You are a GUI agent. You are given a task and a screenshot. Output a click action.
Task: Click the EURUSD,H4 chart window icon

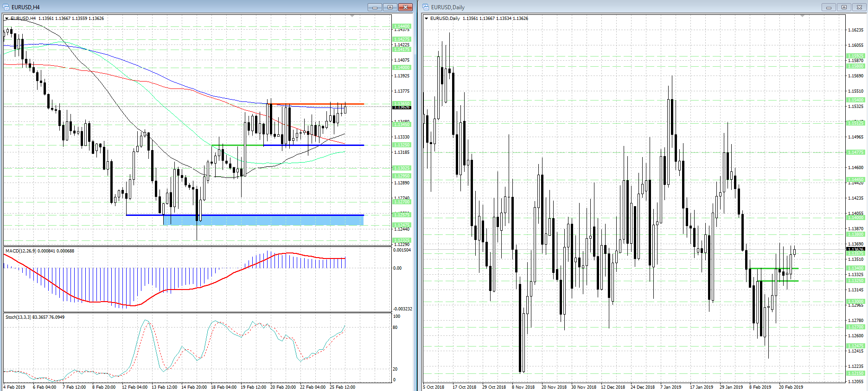[6, 7]
